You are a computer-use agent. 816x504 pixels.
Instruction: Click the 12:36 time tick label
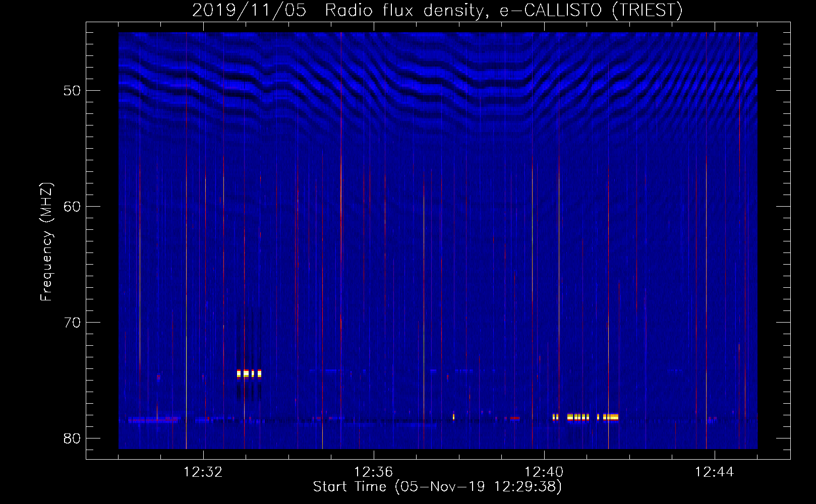tap(374, 472)
